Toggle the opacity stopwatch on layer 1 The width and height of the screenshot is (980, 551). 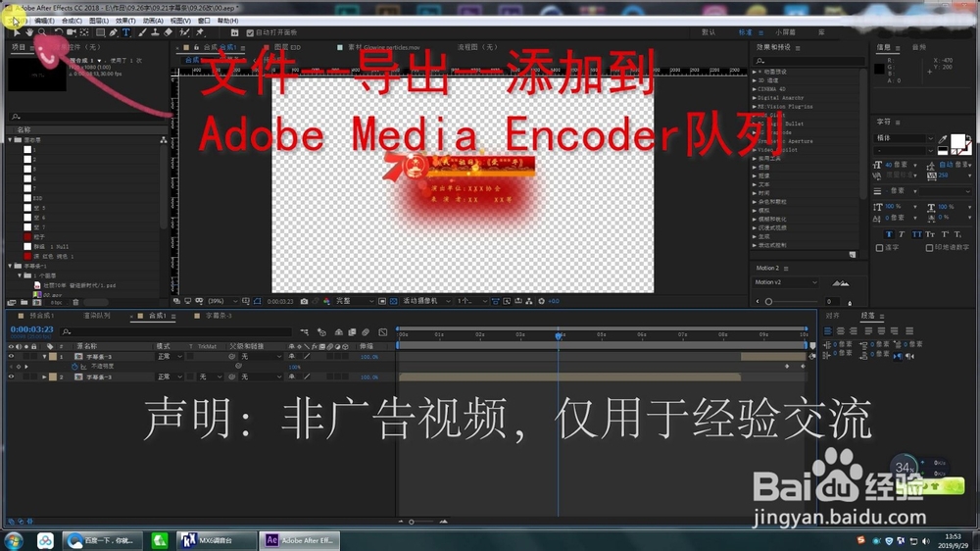click(75, 367)
